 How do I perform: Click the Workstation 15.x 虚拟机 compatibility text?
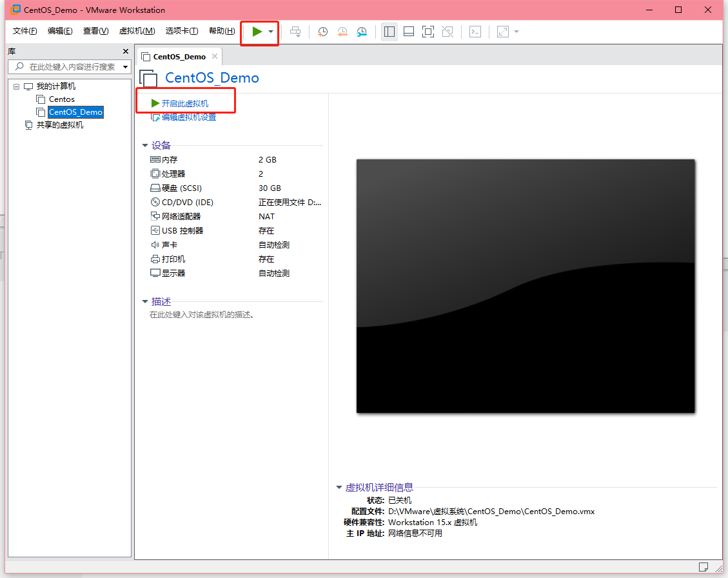[433, 523]
